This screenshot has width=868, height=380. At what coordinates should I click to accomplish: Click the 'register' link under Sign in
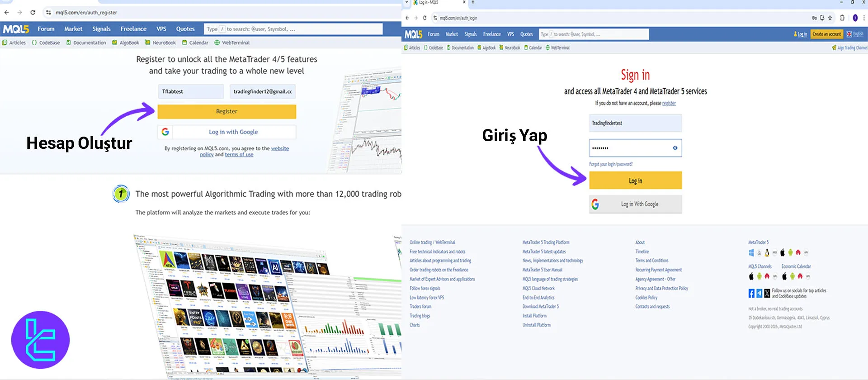[x=669, y=104]
